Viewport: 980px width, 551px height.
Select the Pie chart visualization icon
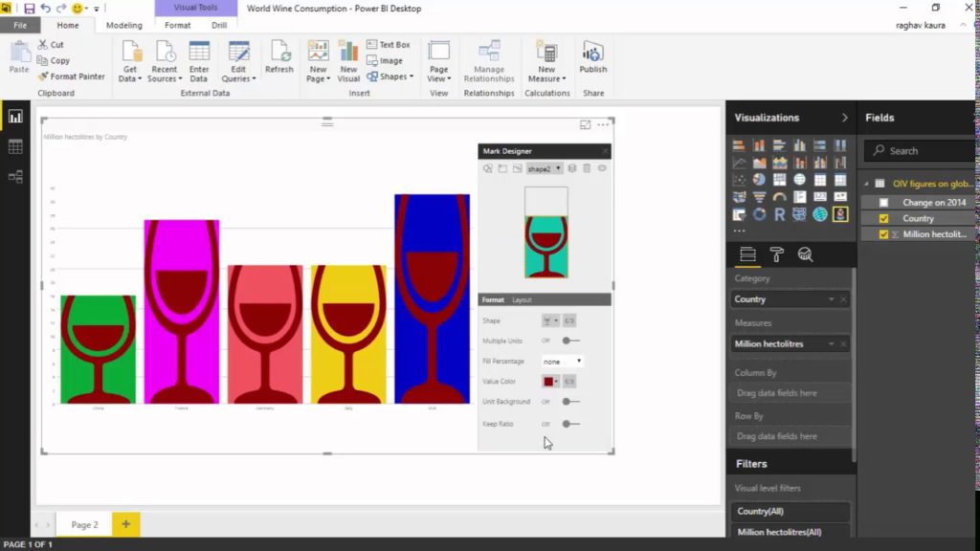click(757, 178)
